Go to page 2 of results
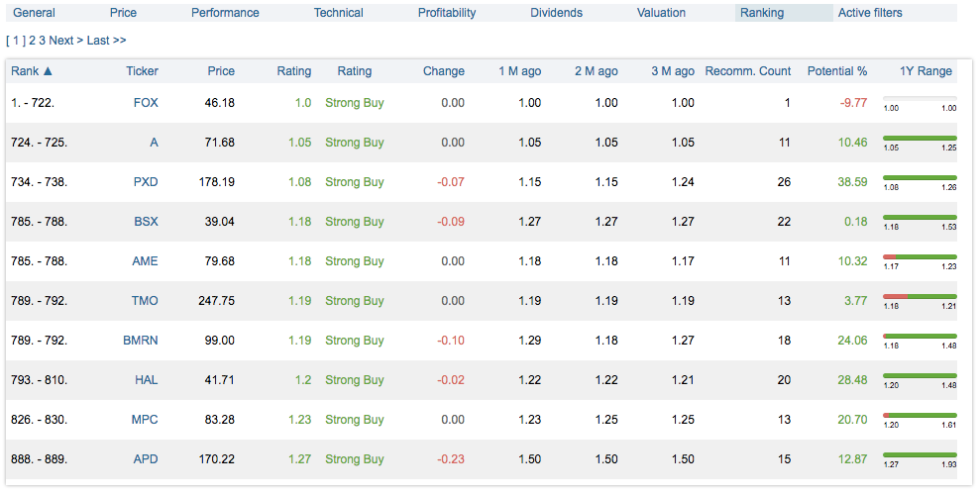The image size is (980, 496). (32, 40)
